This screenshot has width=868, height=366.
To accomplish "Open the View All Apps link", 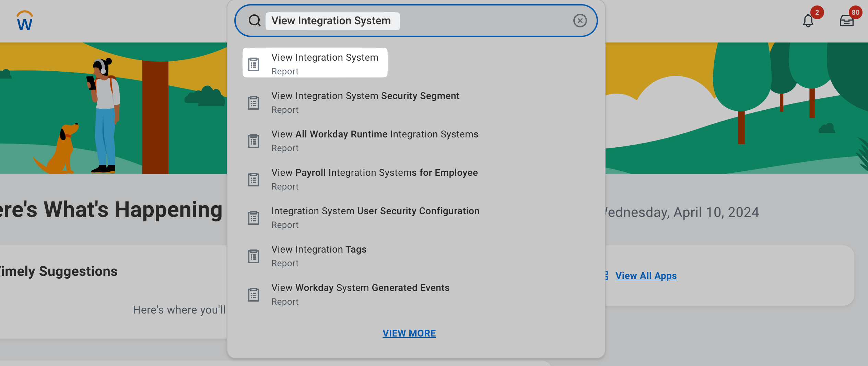I will 646,276.
